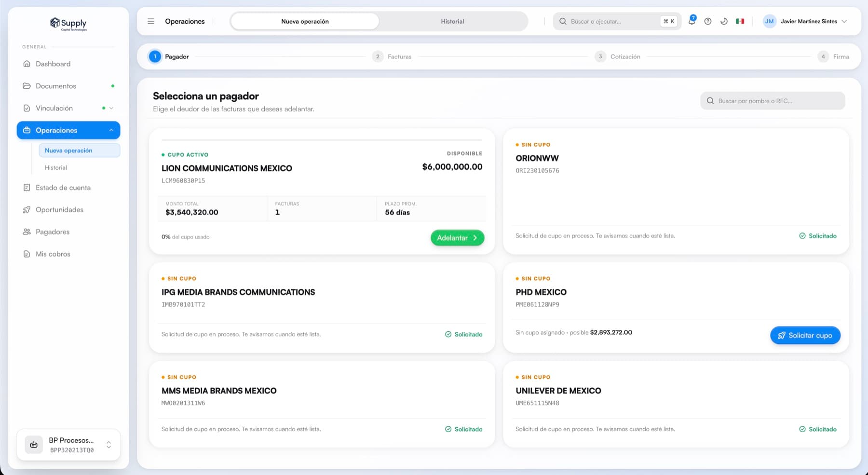
Task: Click step 4 Firma
Action: coord(834,56)
